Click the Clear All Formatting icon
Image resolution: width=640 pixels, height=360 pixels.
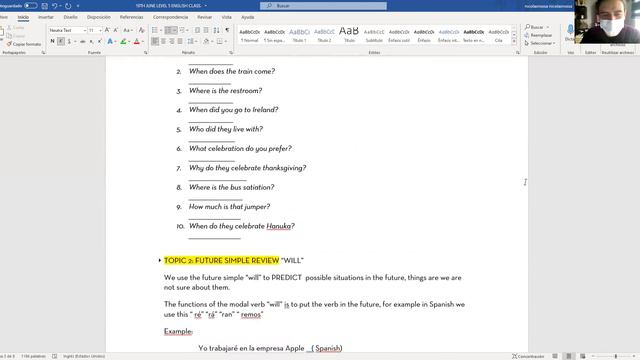coord(141,30)
